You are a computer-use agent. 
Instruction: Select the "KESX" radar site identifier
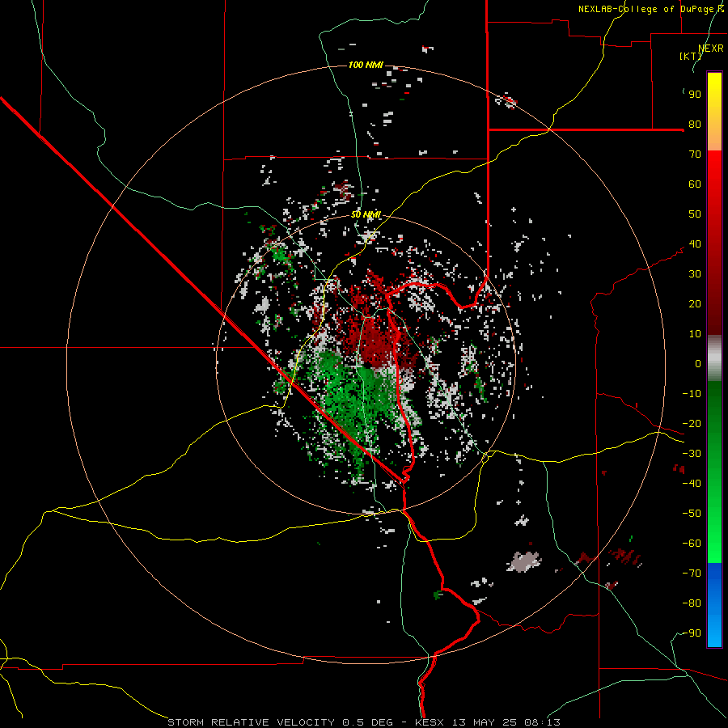click(429, 722)
